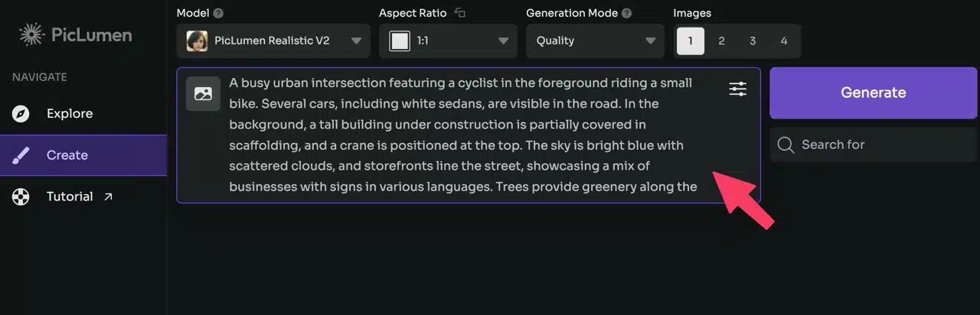Click the Model help question mark icon

pos(219,13)
